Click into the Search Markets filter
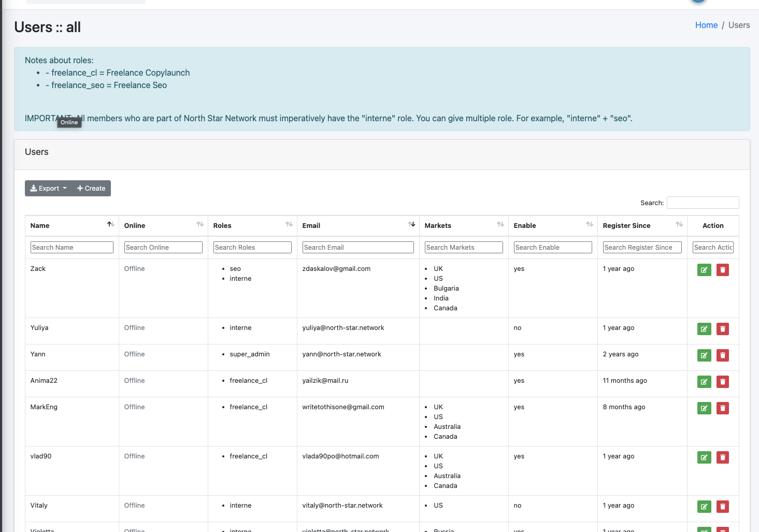 [463, 248]
